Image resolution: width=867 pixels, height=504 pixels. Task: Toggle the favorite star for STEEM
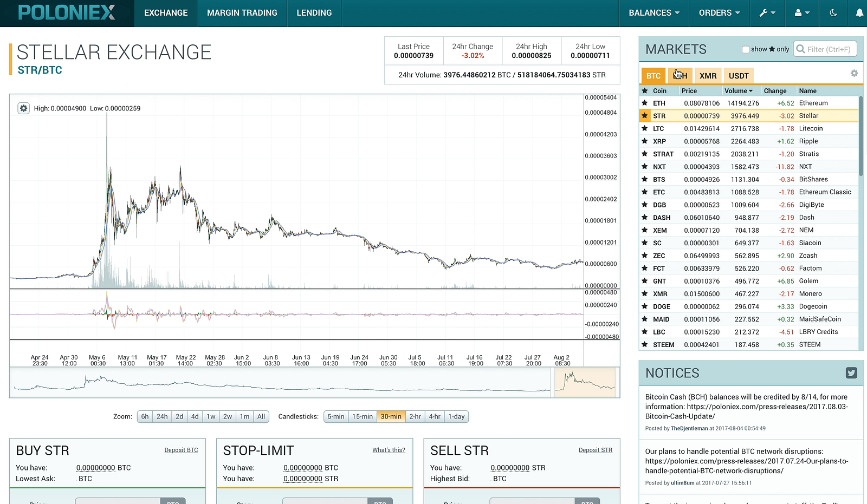point(645,345)
